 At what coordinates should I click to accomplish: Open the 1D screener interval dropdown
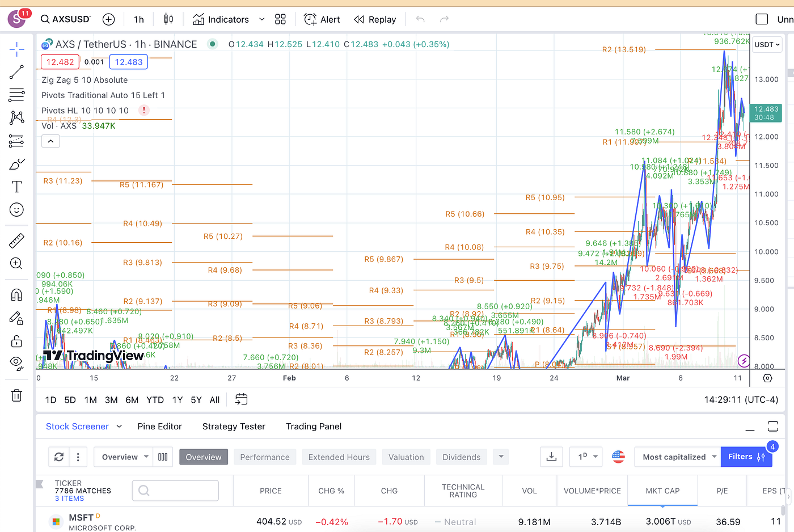[x=586, y=457]
